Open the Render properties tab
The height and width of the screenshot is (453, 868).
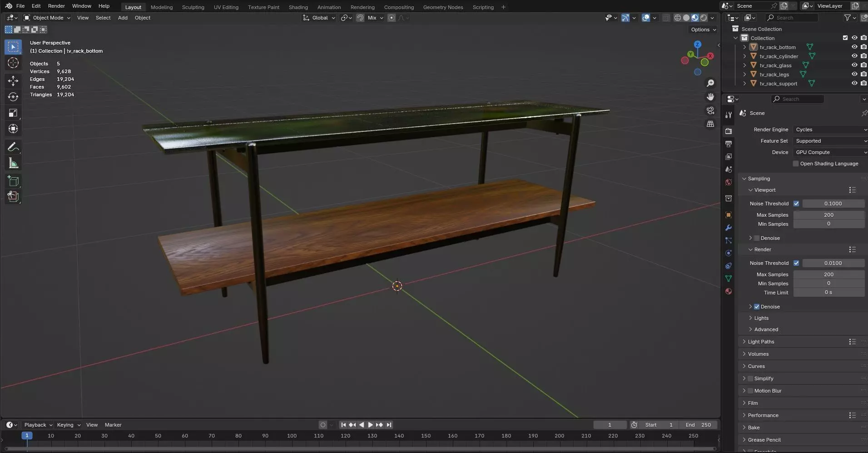tap(729, 131)
